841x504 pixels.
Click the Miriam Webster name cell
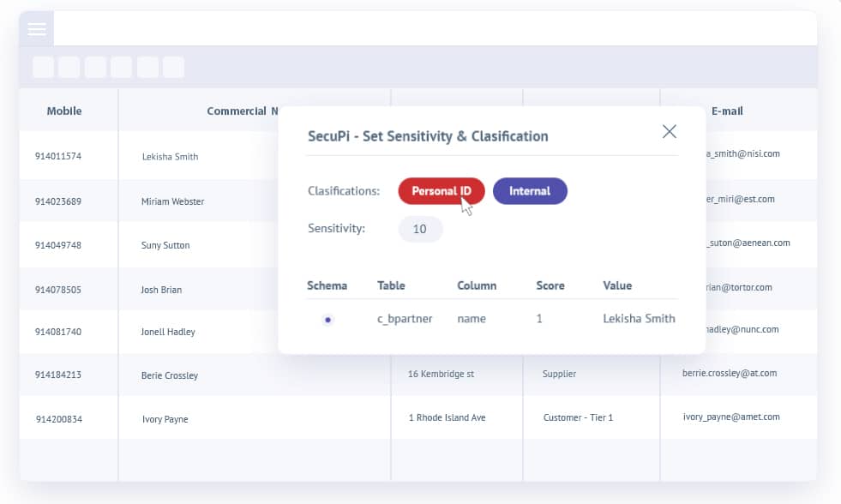point(172,201)
